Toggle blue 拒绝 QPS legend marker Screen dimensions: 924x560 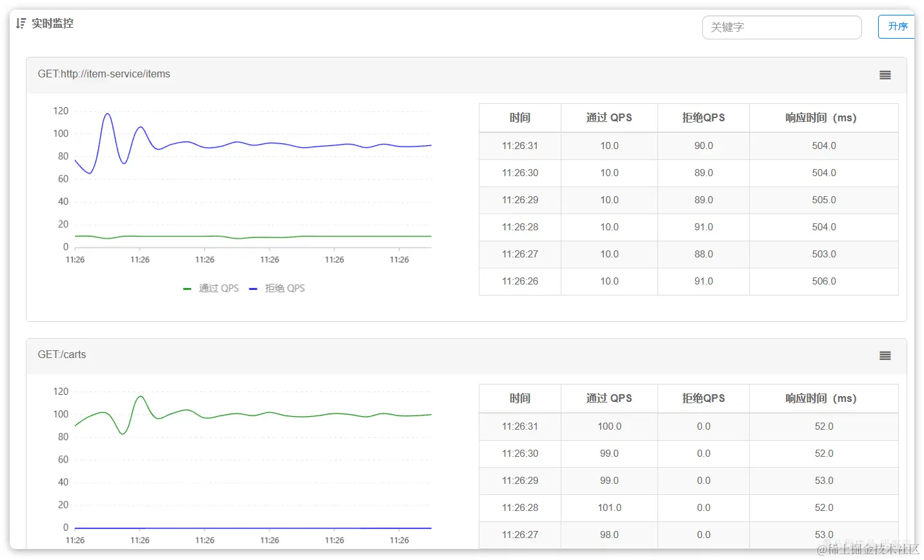click(x=253, y=289)
